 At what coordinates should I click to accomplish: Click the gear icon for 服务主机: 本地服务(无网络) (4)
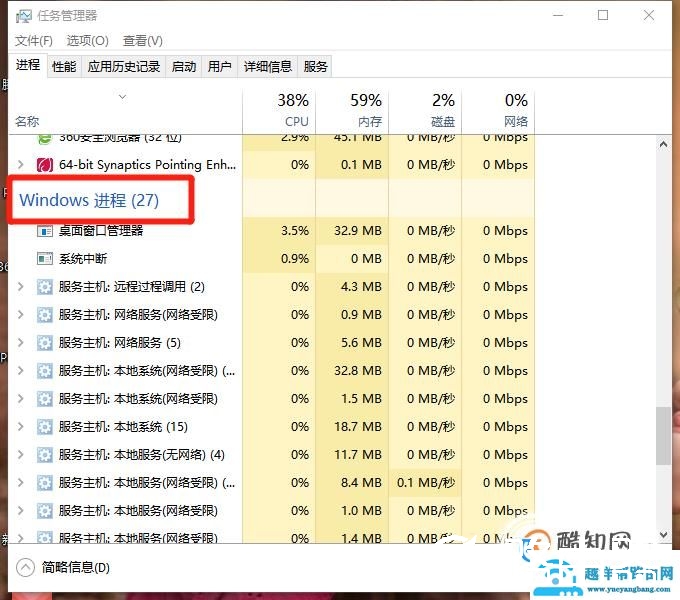pyautogui.click(x=45, y=455)
